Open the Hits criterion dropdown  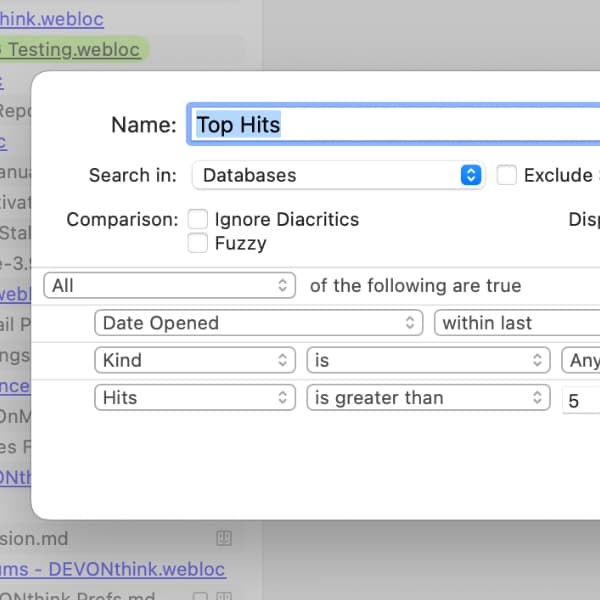tap(195, 397)
